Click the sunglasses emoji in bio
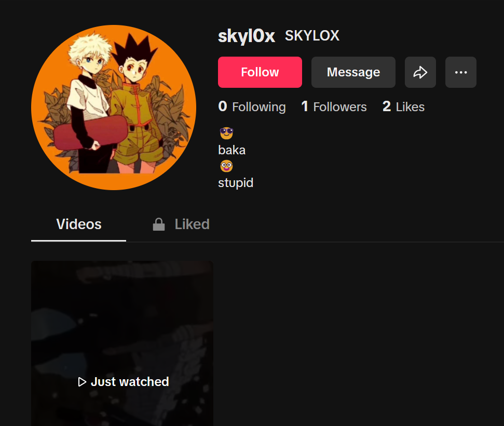The image size is (504, 426). tap(226, 133)
